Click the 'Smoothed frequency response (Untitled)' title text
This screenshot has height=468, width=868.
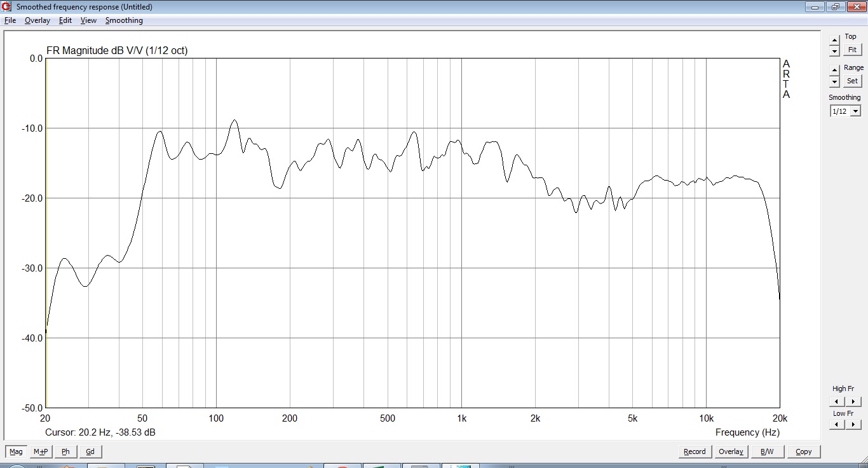pyautogui.click(x=84, y=7)
